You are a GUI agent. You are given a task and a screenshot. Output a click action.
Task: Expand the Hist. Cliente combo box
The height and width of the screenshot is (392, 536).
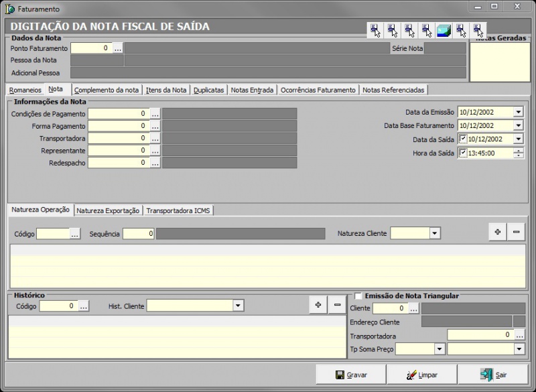pos(238,306)
